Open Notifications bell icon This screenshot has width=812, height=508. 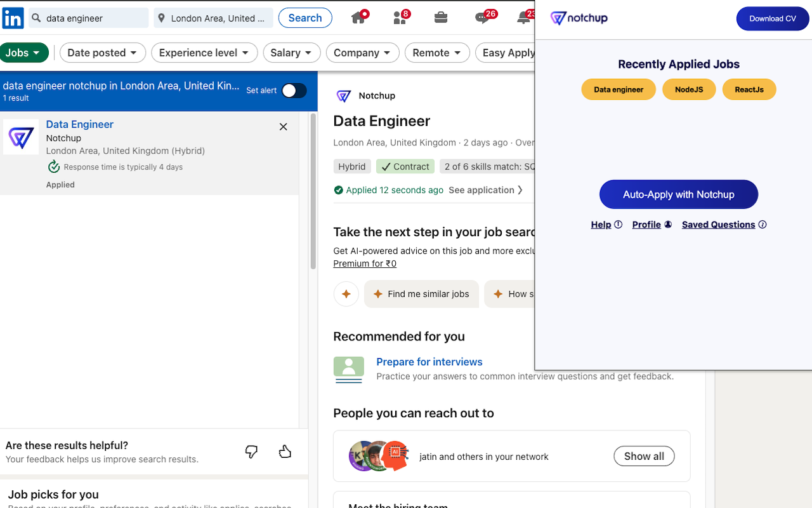point(524,18)
